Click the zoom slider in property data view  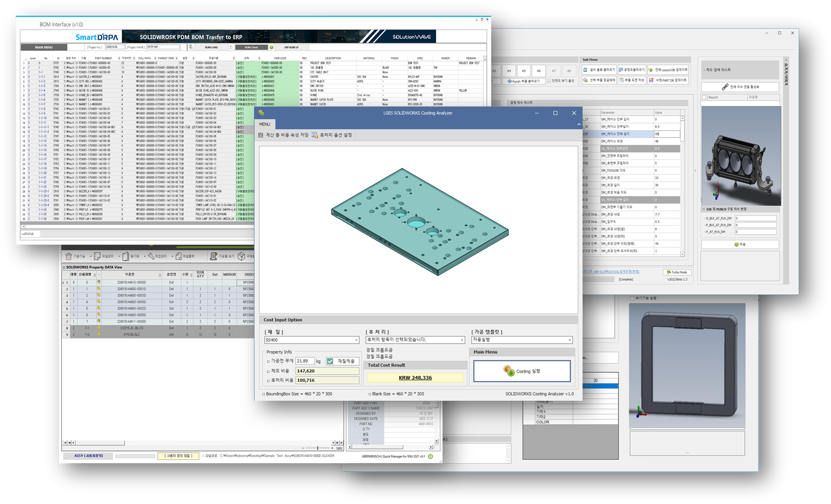(x=318, y=448)
